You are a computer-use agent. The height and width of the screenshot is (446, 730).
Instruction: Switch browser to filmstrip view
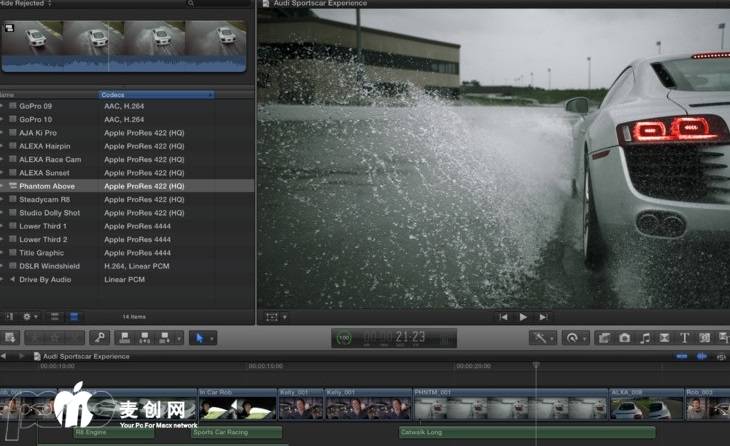[x=56, y=316]
